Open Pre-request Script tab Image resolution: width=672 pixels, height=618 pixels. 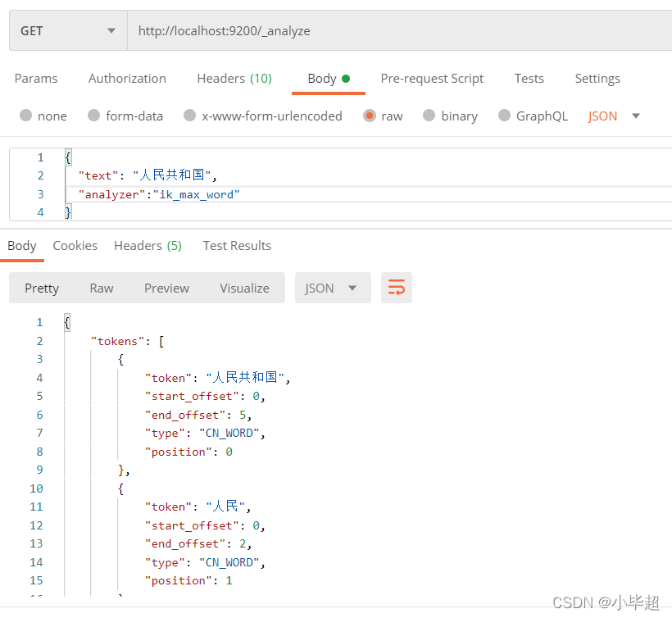pyautogui.click(x=432, y=79)
